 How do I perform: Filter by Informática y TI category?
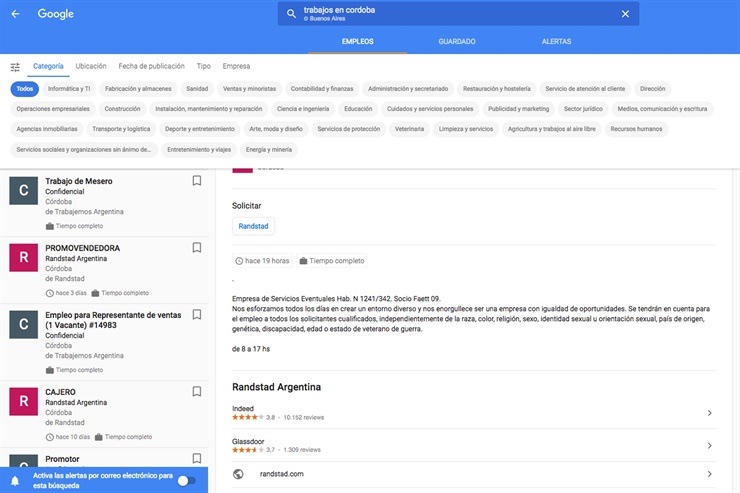click(x=69, y=89)
